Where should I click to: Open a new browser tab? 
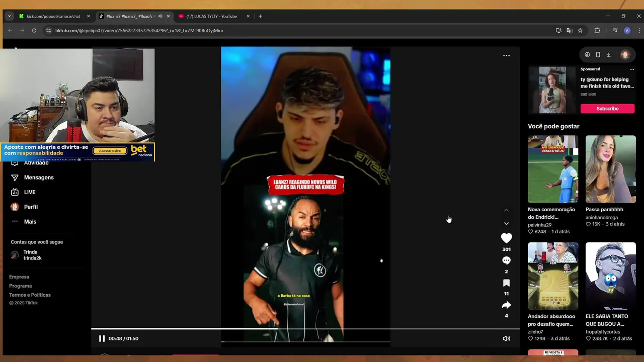260,16
